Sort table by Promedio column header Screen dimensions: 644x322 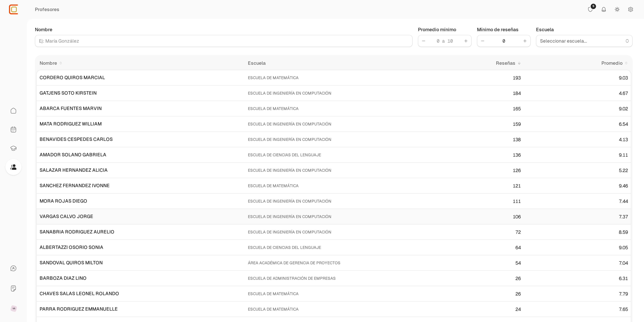pos(614,63)
